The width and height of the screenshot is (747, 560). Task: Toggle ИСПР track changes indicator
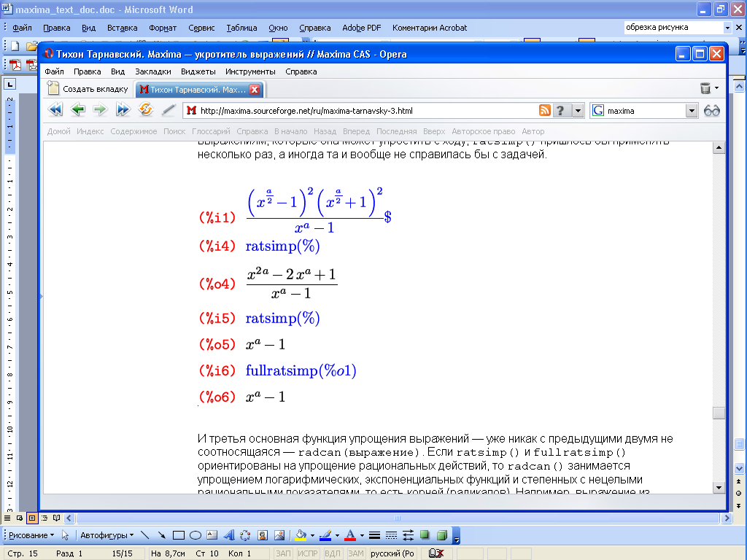[x=307, y=553]
